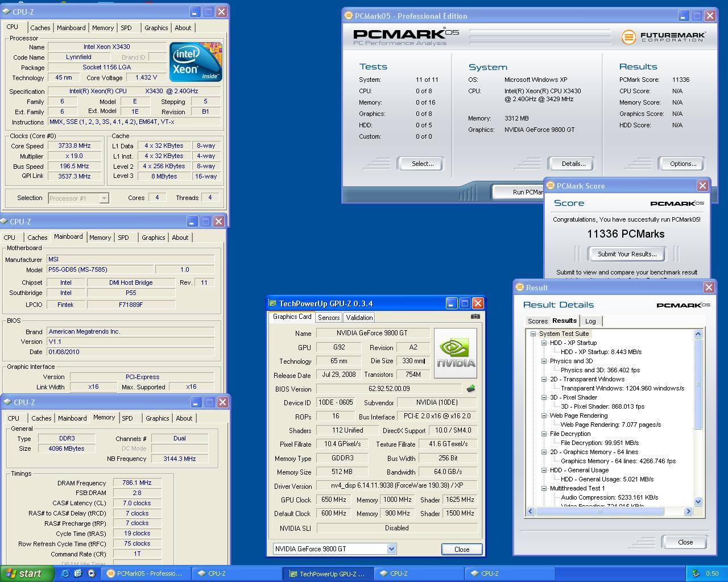Click the PCMark Score dialog title icon

[x=551, y=186]
